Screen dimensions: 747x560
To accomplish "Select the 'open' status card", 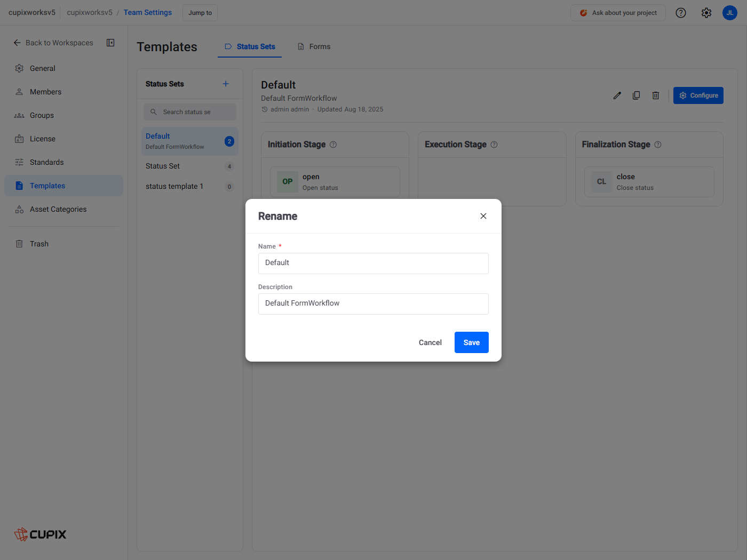I will tap(335, 182).
